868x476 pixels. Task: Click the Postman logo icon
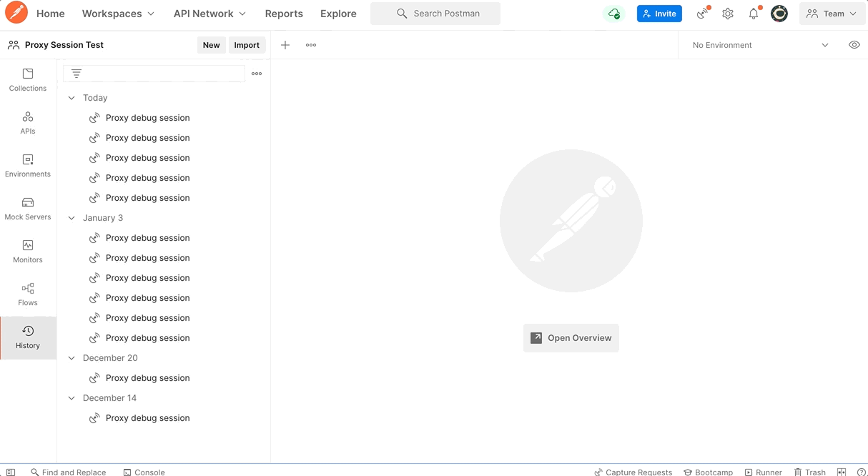[x=16, y=13]
